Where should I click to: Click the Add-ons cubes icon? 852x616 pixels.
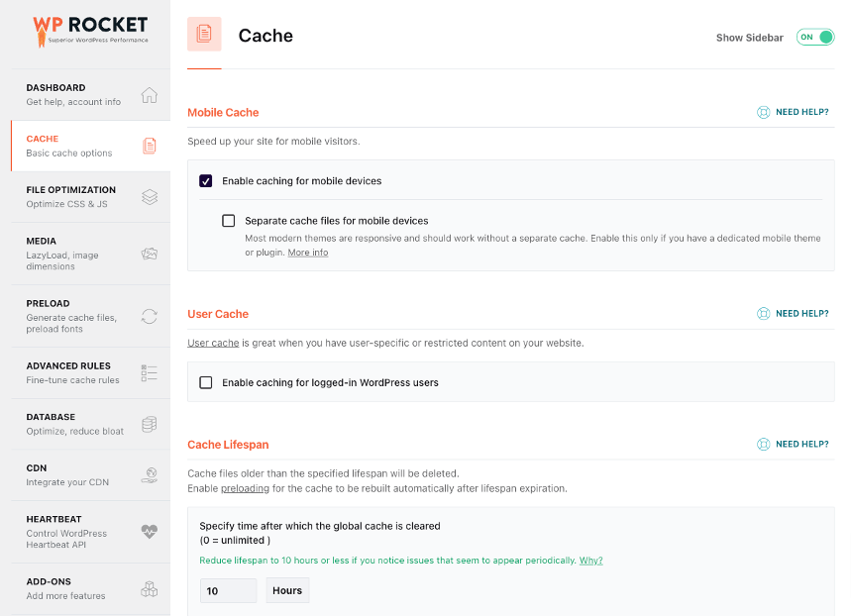[x=149, y=589]
